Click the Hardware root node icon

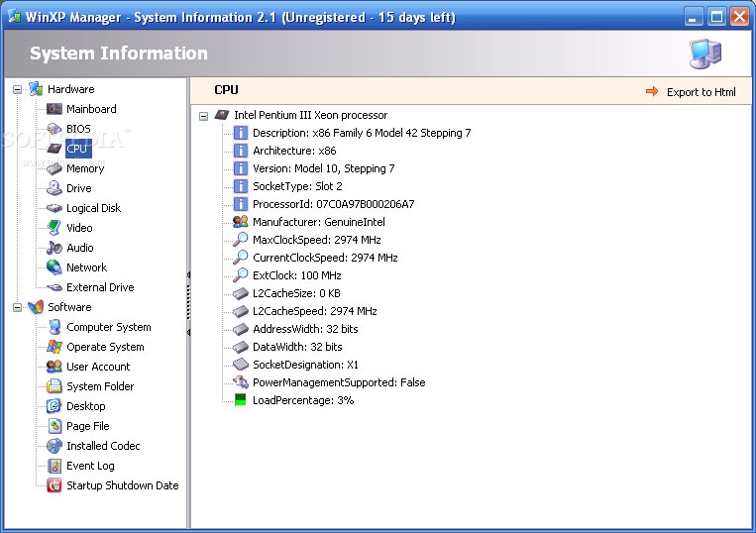[36, 89]
